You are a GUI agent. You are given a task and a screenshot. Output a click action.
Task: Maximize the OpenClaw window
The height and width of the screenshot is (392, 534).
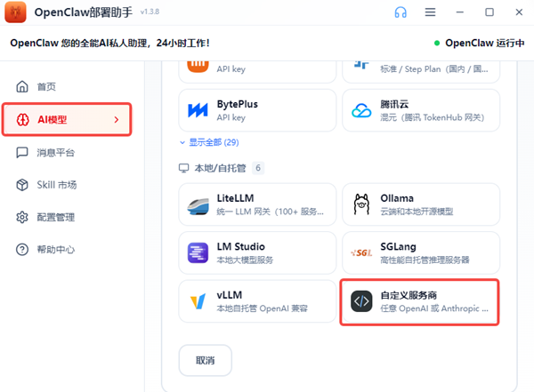point(489,12)
